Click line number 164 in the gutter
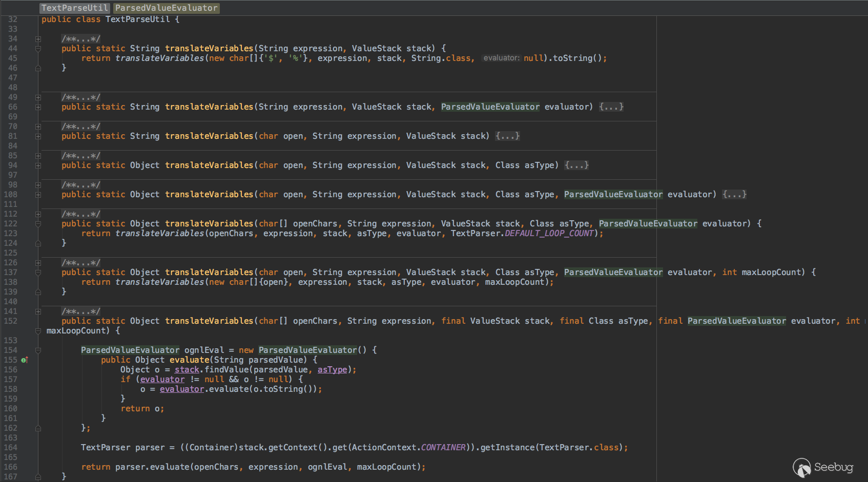 [11, 448]
